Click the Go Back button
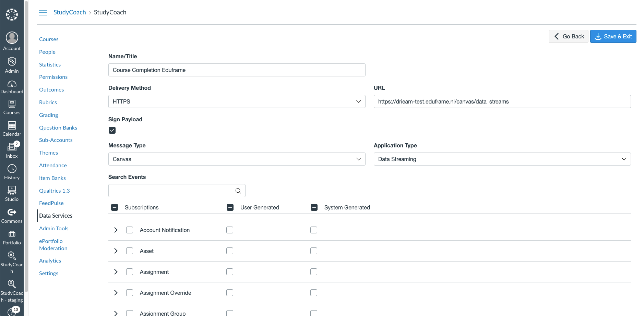Screen dimensions: 644x316 pyautogui.click(x=569, y=36)
